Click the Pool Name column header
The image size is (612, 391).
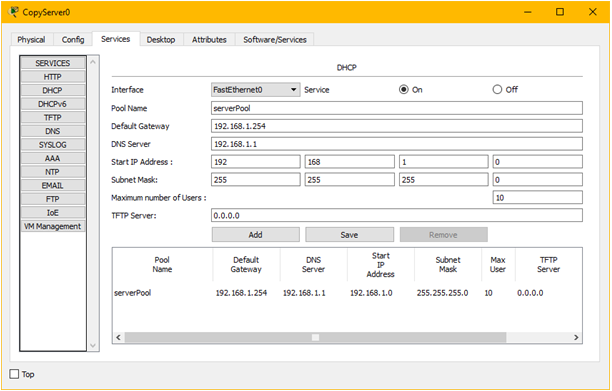click(162, 265)
